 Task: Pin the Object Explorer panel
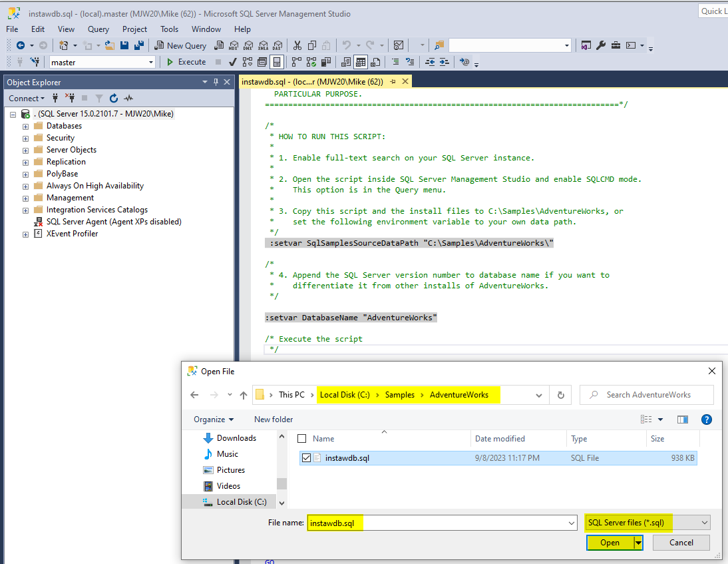click(x=216, y=82)
